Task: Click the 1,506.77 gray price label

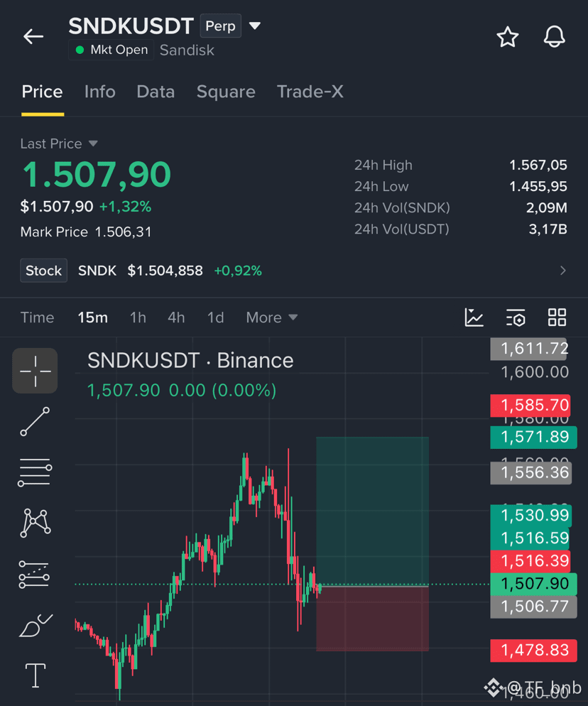Action: (533, 607)
